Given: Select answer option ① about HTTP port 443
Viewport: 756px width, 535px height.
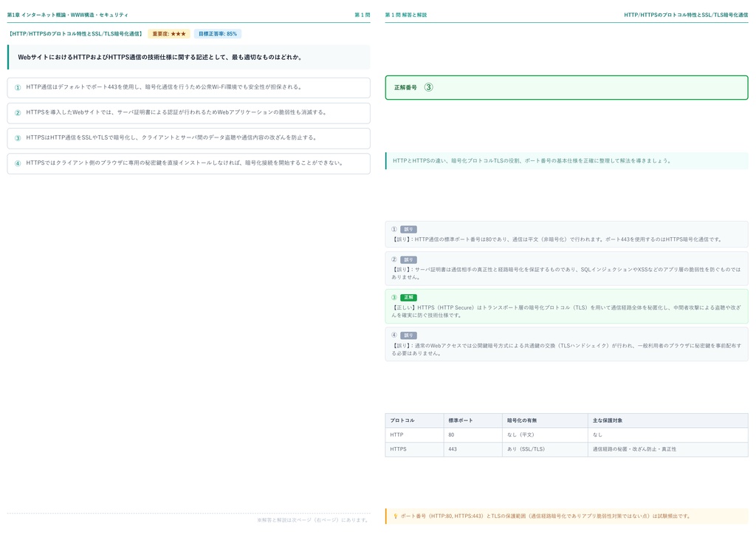Looking at the screenshot, I should tap(188, 88).
